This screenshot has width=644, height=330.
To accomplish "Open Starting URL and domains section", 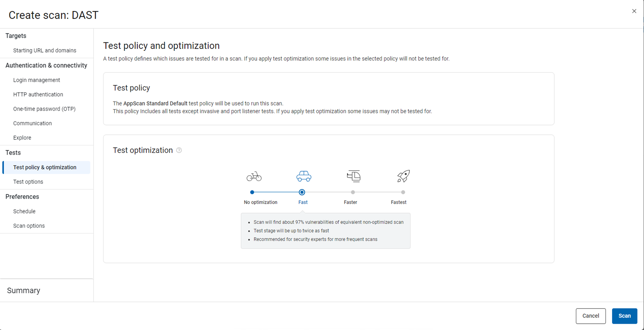I will 45,50.
